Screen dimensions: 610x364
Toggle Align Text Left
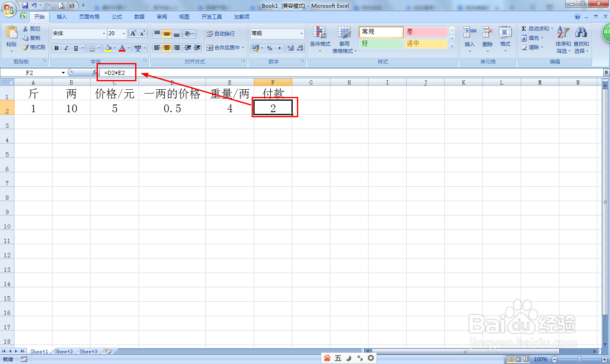coord(157,48)
